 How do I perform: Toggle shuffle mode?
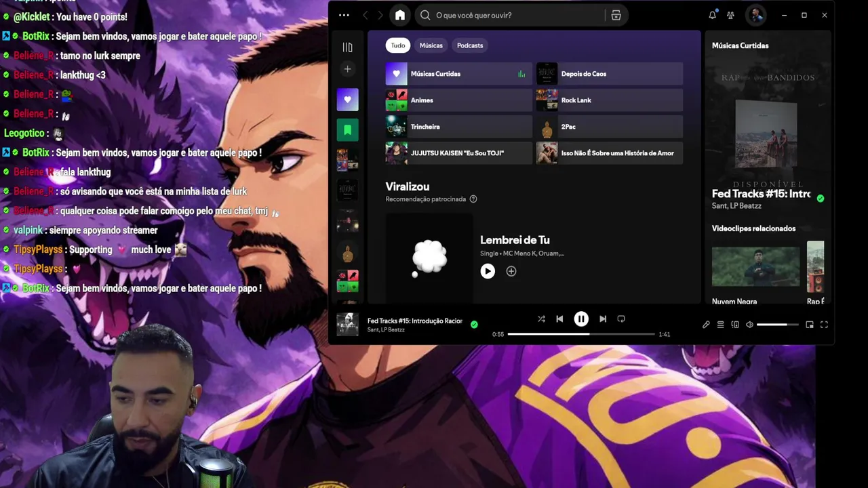coord(541,319)
